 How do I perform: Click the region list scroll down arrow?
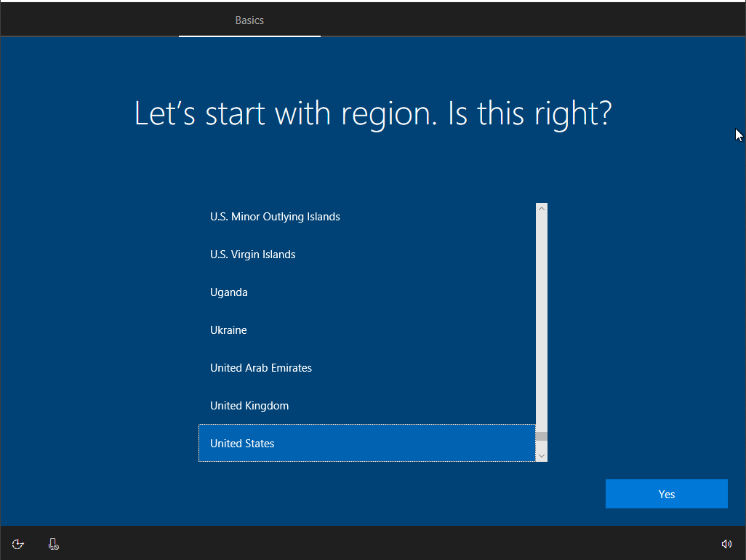(542, 456)
